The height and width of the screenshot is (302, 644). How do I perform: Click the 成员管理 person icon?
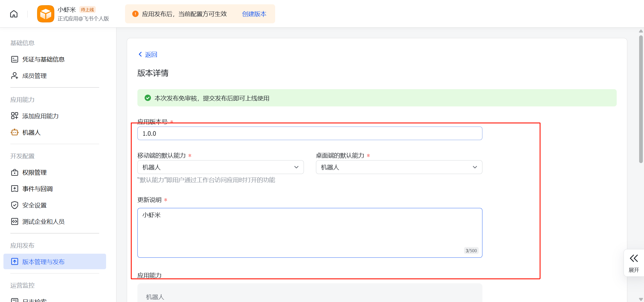tap(14, 76)
